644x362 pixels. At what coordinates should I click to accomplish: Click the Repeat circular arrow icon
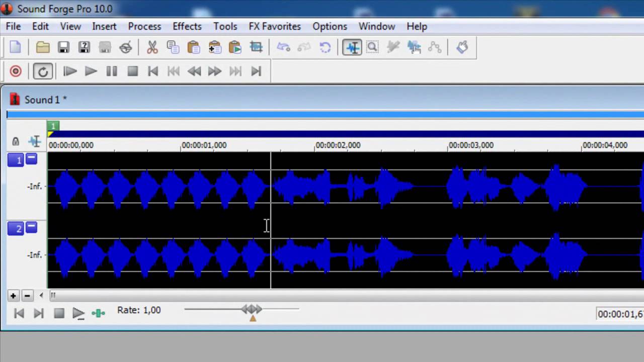[325, 47]
